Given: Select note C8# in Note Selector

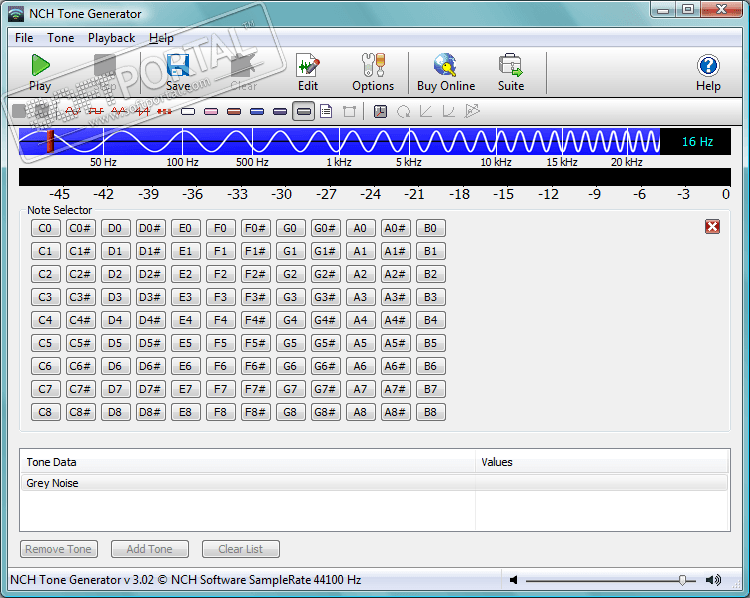Looking at the screenshot, I should 80,411.
